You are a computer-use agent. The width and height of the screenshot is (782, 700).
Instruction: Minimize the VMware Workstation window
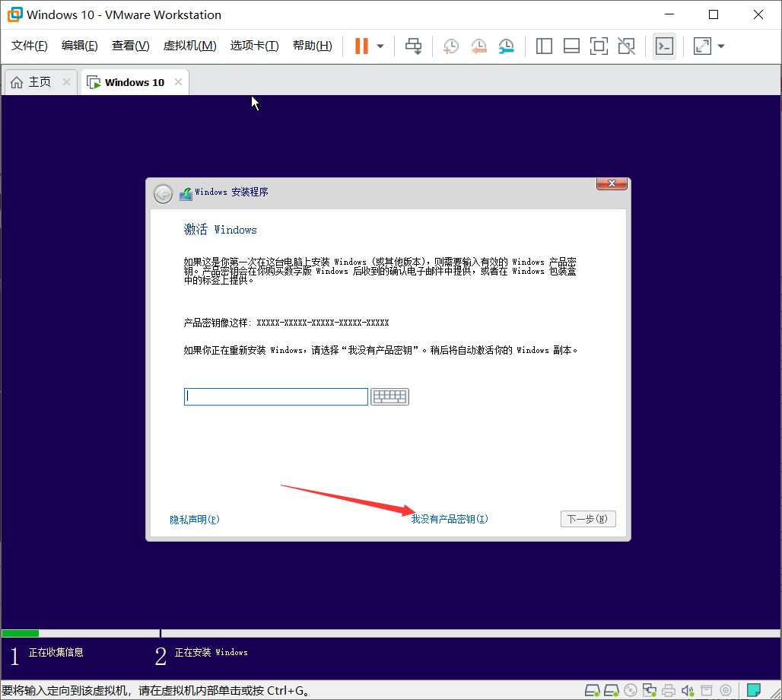[669, 14]
